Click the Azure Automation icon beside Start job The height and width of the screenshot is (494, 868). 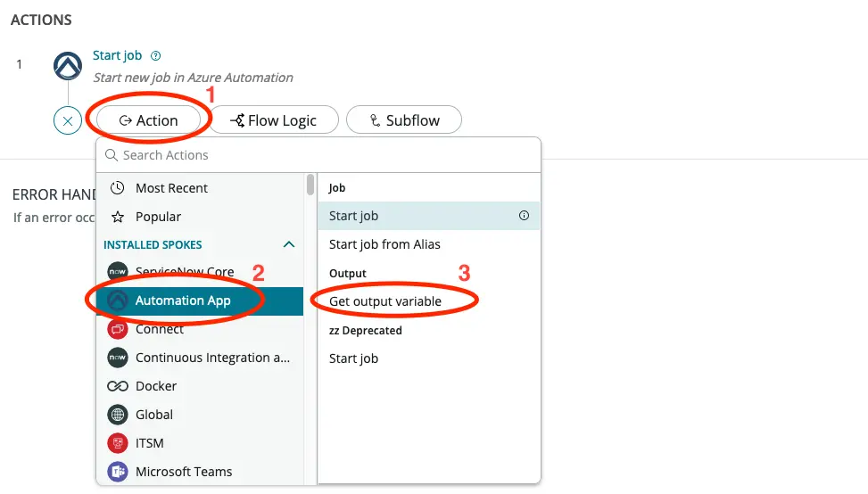pos(68,66)
